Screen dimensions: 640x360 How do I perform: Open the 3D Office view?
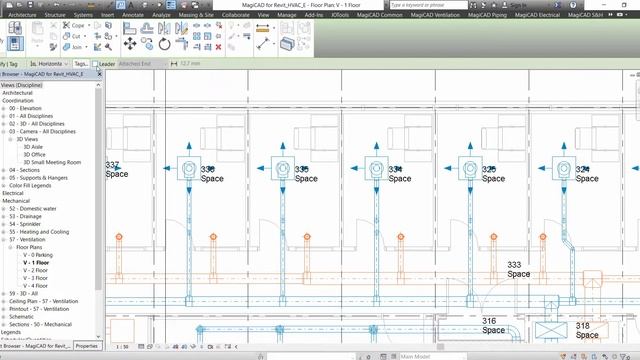point(34,155)
